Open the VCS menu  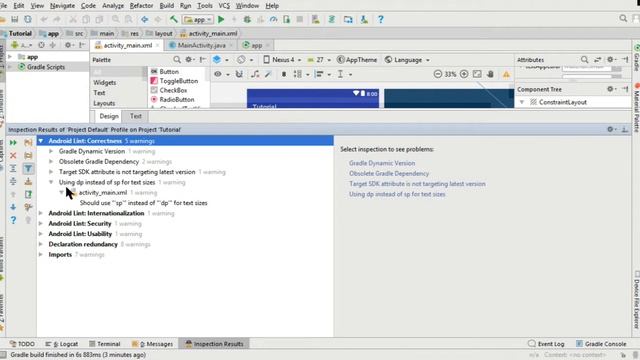point(224,6)
